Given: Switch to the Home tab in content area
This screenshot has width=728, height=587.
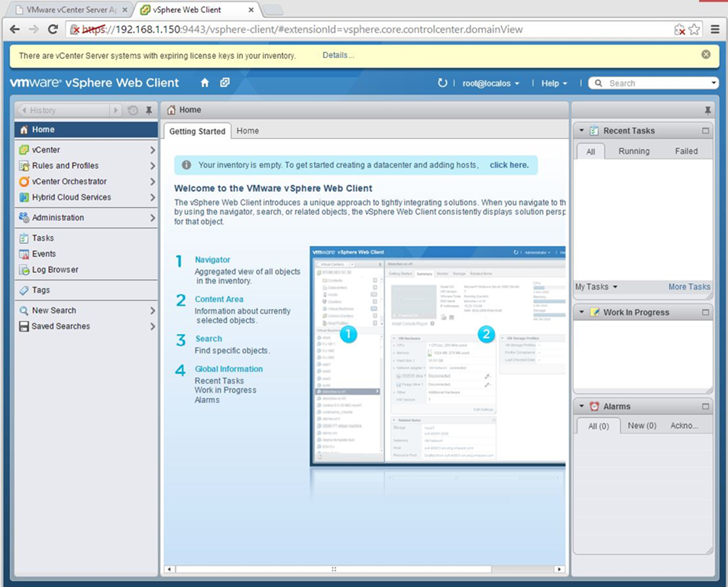Looking at the screenshot, I should (248, 131).
